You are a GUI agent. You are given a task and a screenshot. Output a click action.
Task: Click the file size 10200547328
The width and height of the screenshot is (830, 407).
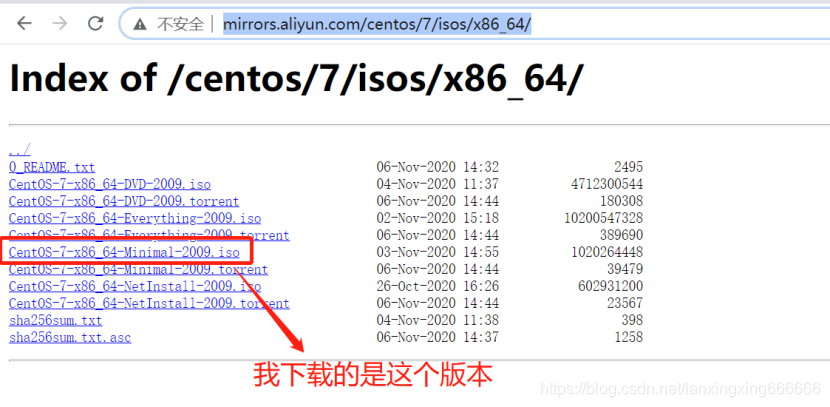point(603,218)
